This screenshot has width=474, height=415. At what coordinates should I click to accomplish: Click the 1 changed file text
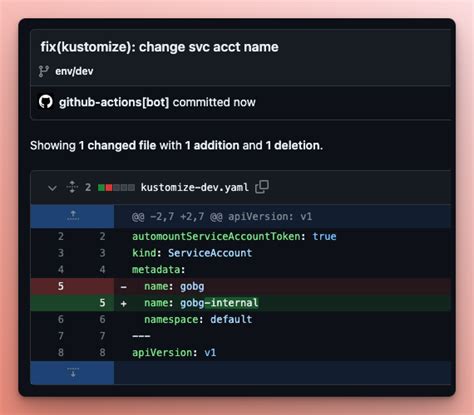click(117, 145)
